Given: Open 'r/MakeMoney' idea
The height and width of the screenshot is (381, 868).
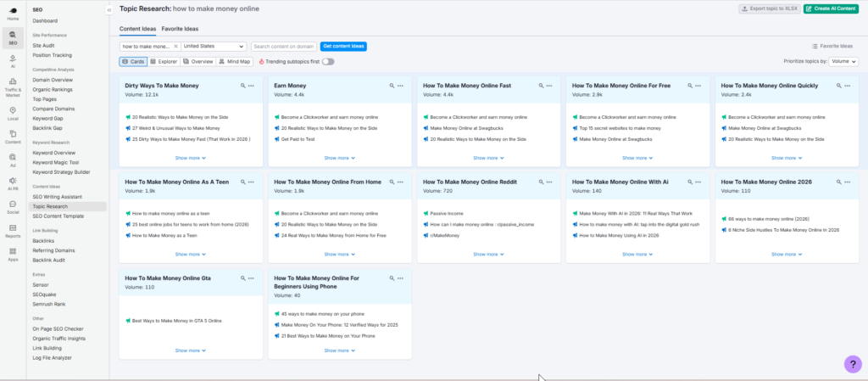Looking at the screenshot, I should [444, 235].
